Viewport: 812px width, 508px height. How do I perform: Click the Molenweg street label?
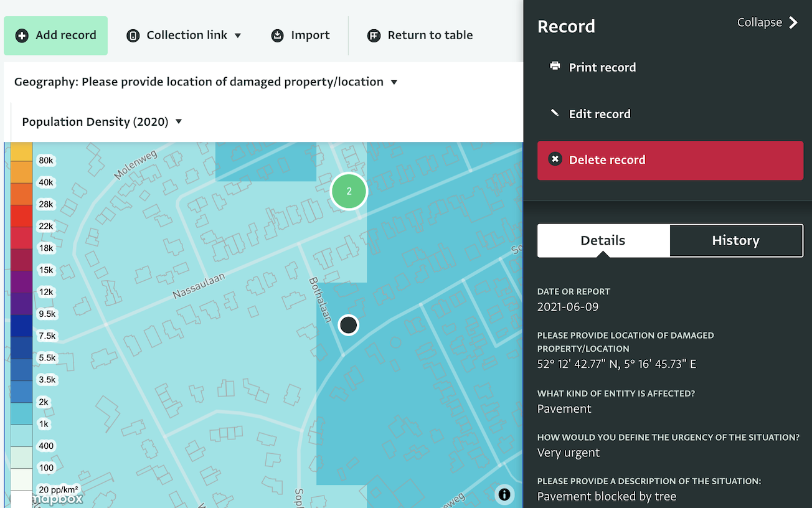point(136,165)
